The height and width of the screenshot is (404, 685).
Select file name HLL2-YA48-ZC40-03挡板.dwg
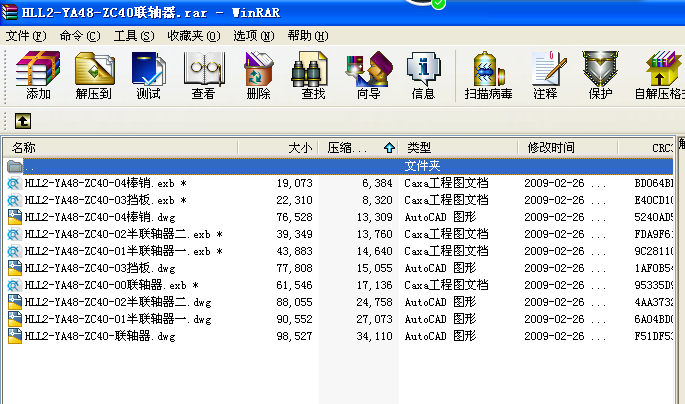100,268
